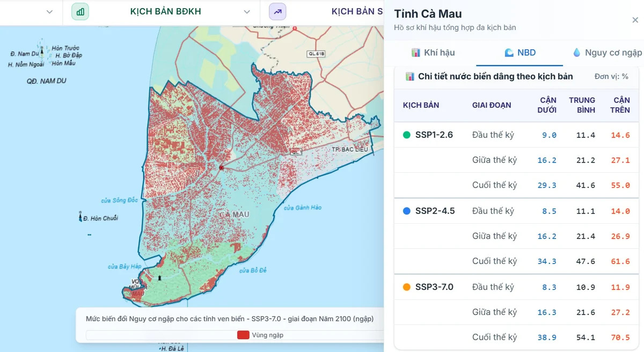Click the purple trending-arrow icon in top bar

click(277, 11)
